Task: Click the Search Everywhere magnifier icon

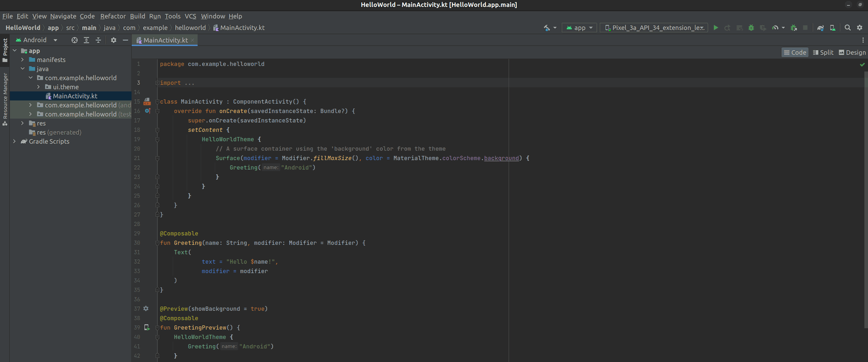Action: click(x=848, y=28)
